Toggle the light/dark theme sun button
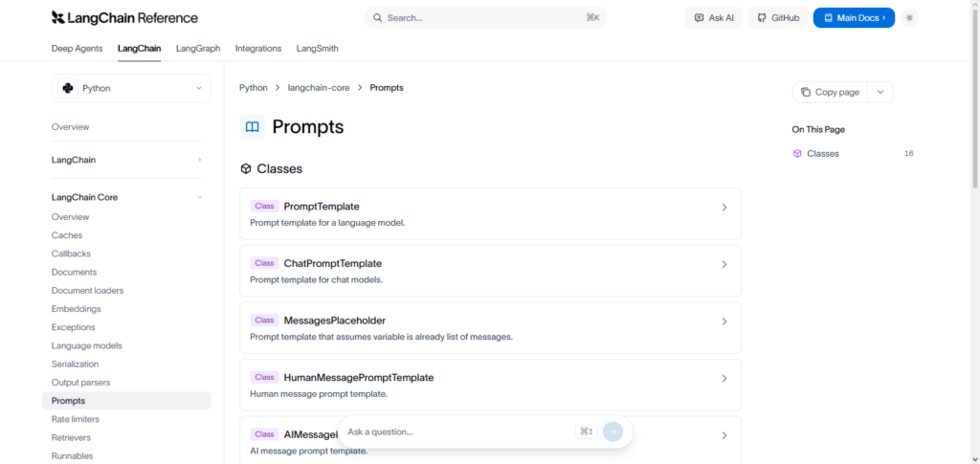Viewport: 980px width, 464px height. [x=909, y=18]
